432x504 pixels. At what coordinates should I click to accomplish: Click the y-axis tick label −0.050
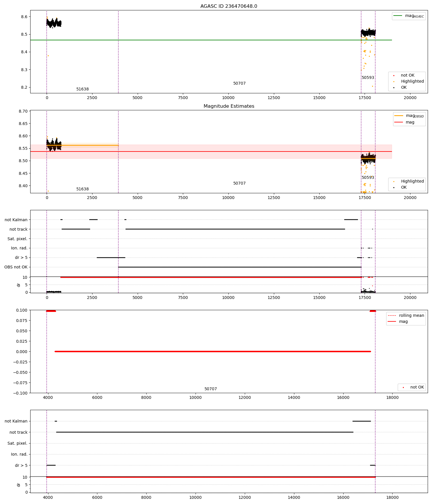coord(21,372)
